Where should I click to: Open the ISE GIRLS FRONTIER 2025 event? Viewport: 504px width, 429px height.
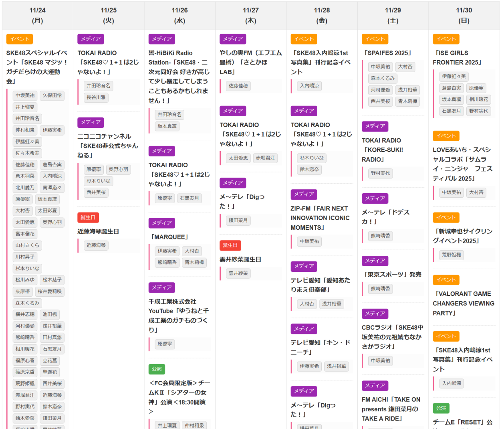coord(457,58)
